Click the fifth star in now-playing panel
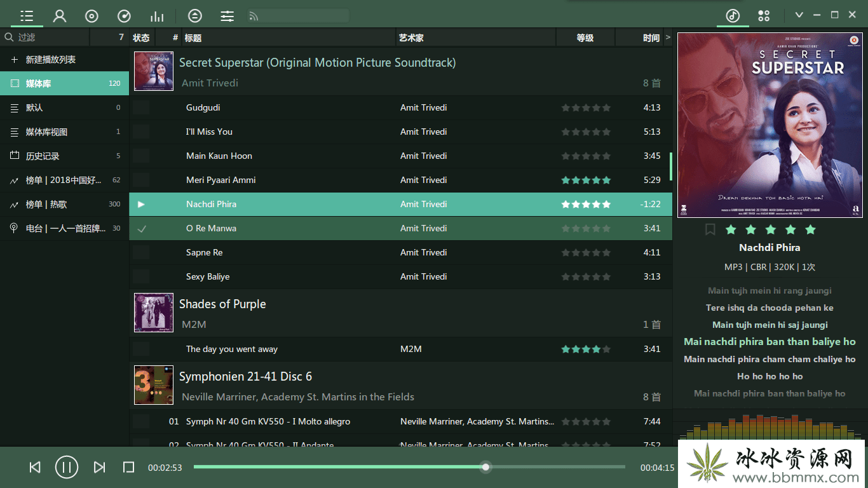 810,229
